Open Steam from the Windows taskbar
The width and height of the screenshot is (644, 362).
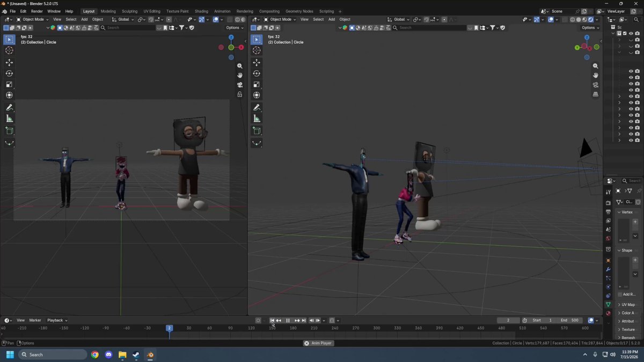[136, 354]
